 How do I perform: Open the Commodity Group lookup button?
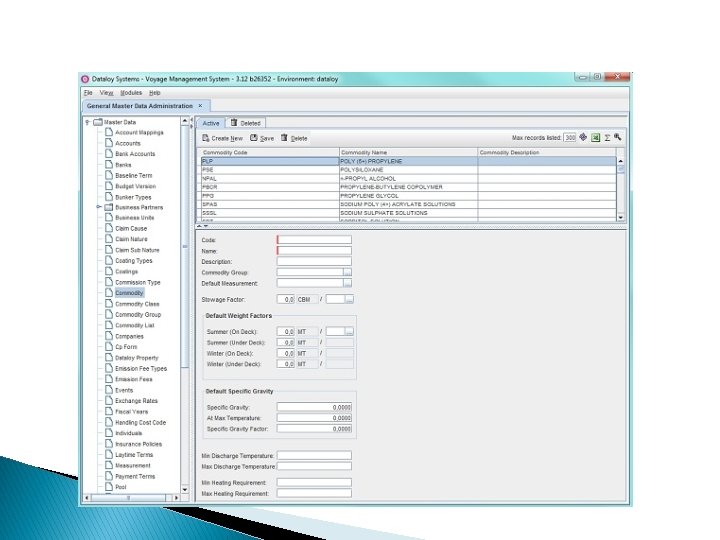click(348, 272)
